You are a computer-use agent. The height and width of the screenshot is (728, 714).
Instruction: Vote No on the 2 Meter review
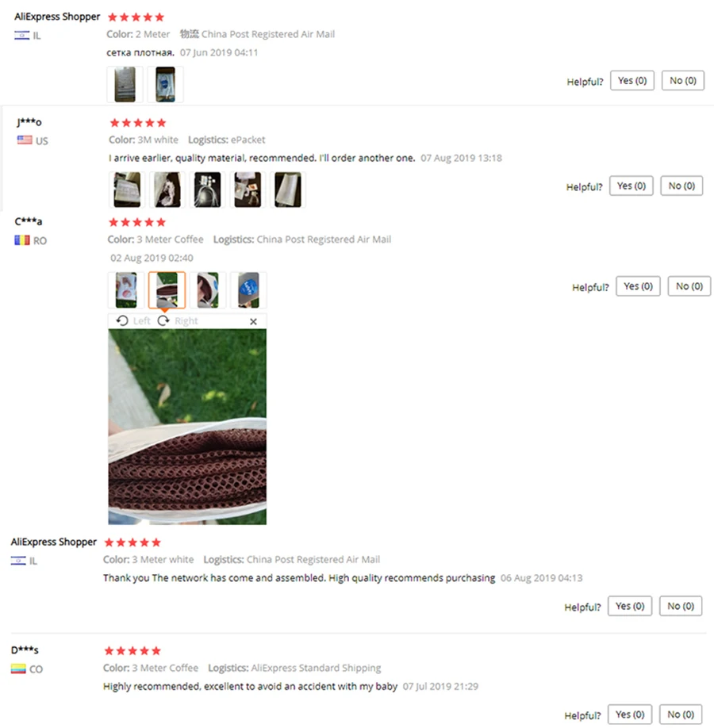tap(682, 80)
